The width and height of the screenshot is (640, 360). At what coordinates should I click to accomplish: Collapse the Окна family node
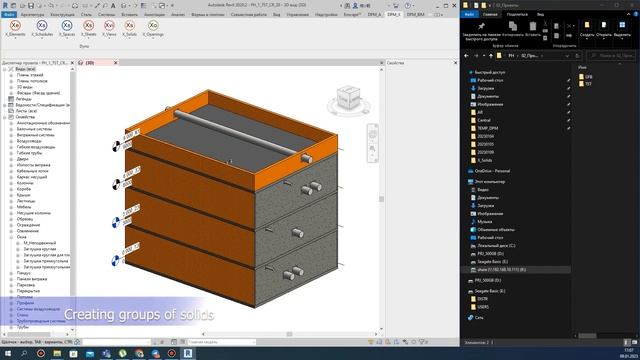click(x=11, y=237)
